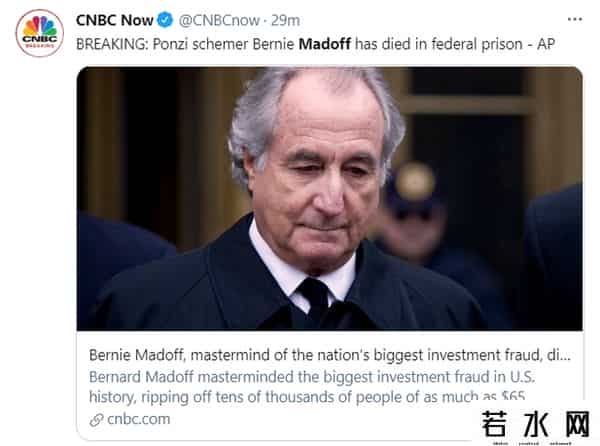Click the blue verified badge

[165, 21]
